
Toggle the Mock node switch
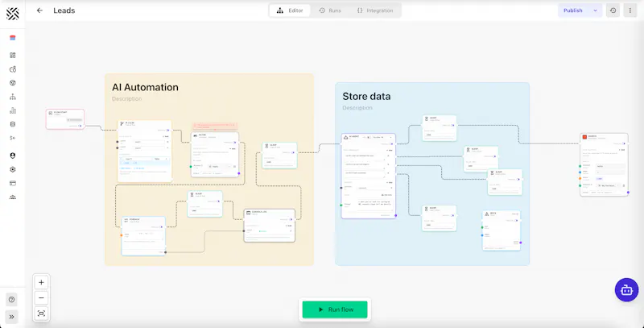click(517, 221)
